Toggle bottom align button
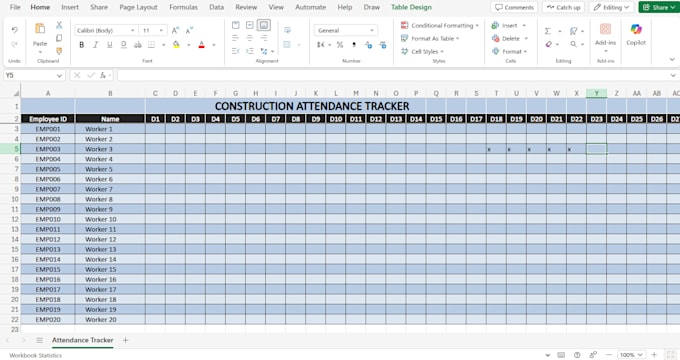Image resolution: width=680 pixels, height=360 pixels. (263, 25)
